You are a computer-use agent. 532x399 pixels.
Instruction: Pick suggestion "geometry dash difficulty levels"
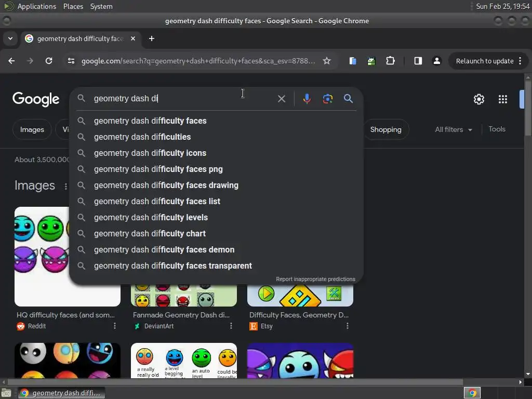point(216,218)
